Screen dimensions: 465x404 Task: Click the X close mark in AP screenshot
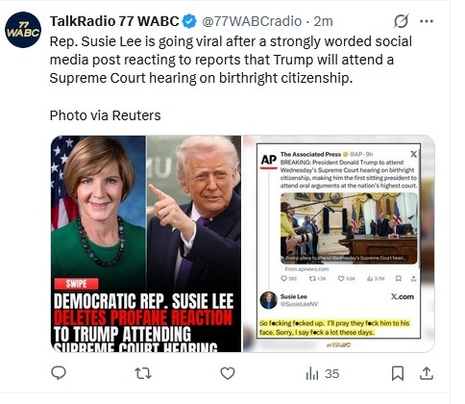pos(413,154)
